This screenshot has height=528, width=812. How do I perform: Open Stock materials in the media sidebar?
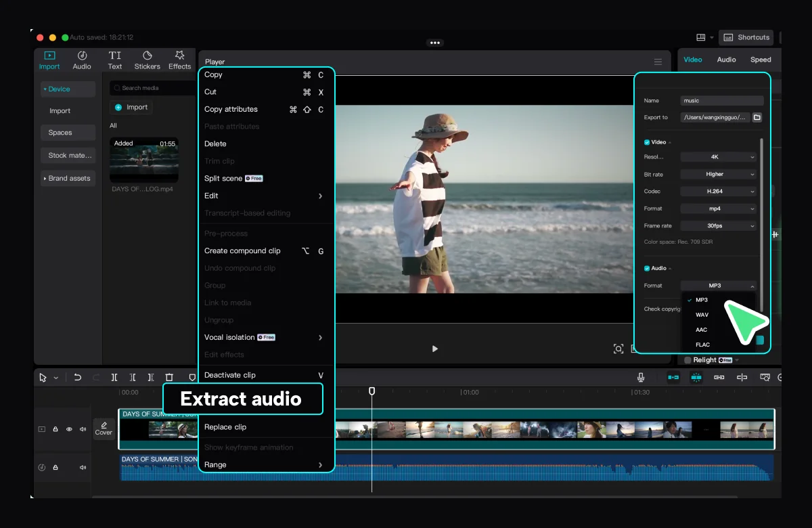(x=67, y=155)
